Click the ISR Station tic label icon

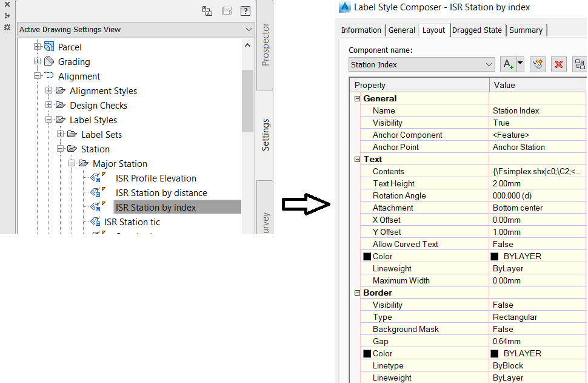[x=96, y=222]
